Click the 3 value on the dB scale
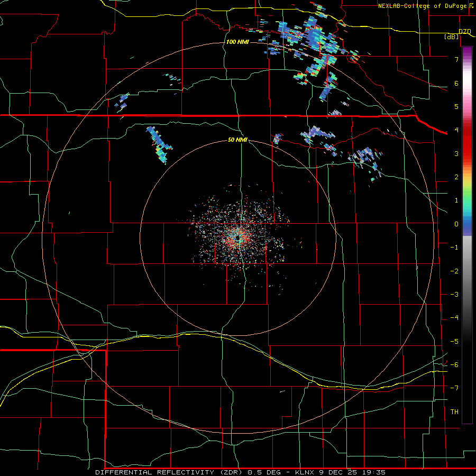The height and width of the screenshot is (476, 476). pyautogui.click(x=456, y=153)
